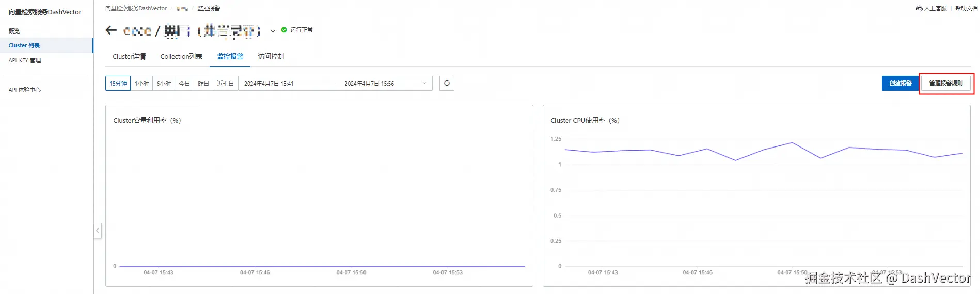Select the 1小时 time range
This screenshot has height=294, width=980.
pyautogui.click(x=141, y=83)
